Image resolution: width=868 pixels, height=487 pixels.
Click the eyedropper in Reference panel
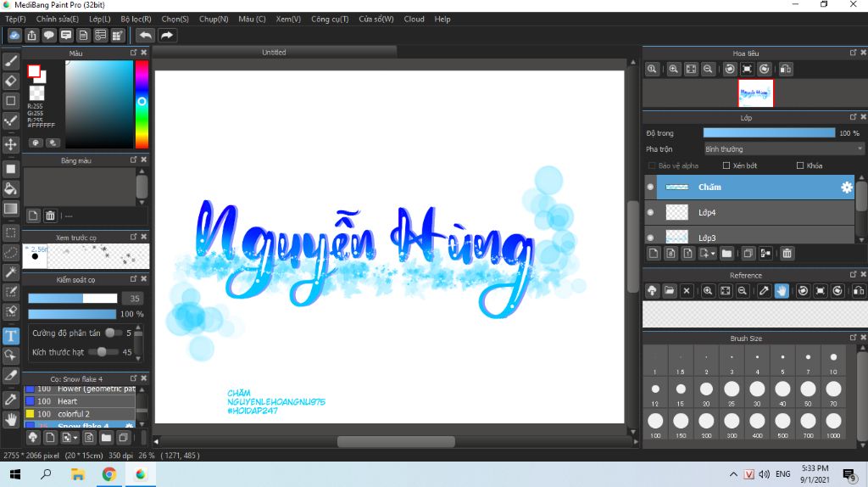pyautogui.click(x=764, y=291)
